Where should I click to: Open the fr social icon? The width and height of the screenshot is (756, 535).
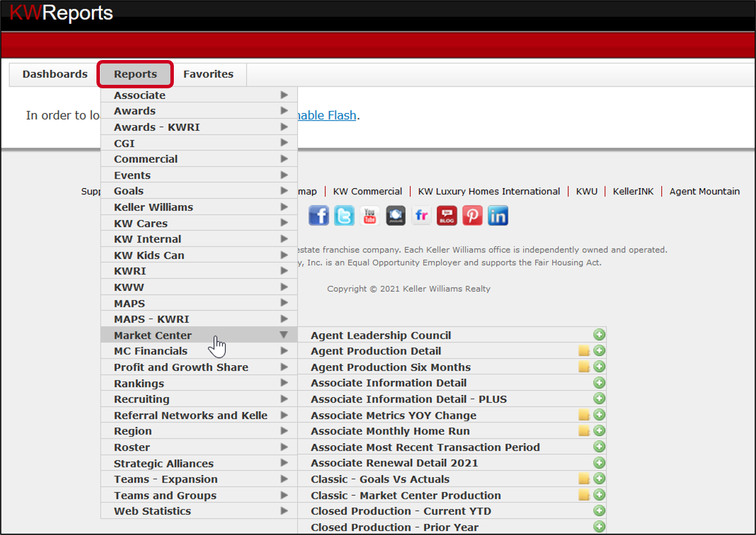coord(421,216)
